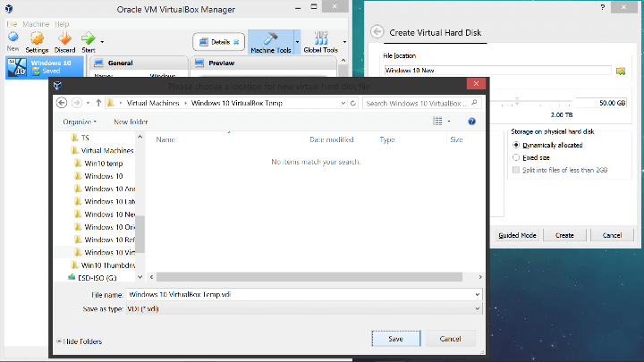Click the back arrow in Create Virtual Hard Disk

pyautogui.click(x=377, y=32)
